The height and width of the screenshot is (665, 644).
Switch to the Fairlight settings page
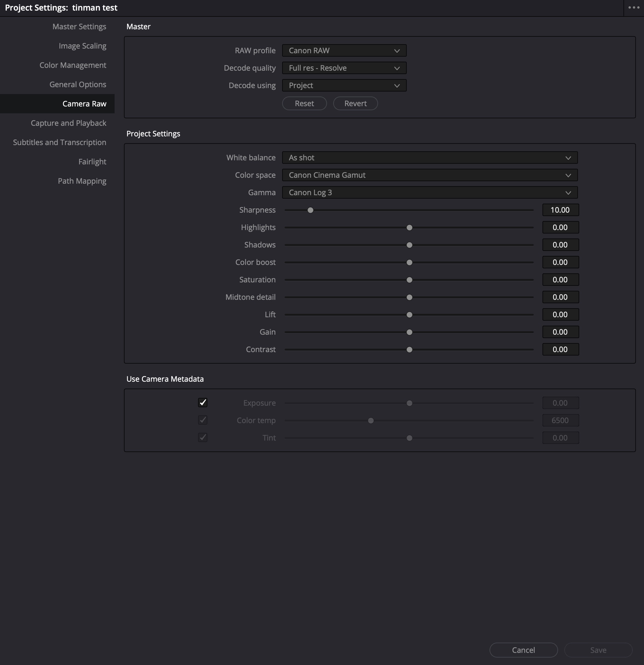(x=92, y=162)
